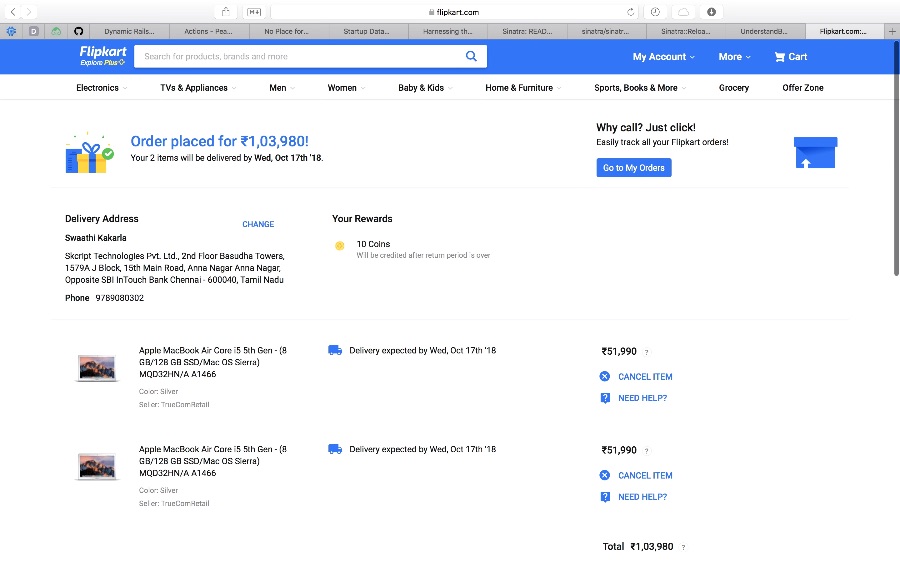The height and width of the screenshot is (563, 900).
Task: Click NEED HELP? for first MacBook
Action: click(x=642, y=398)
